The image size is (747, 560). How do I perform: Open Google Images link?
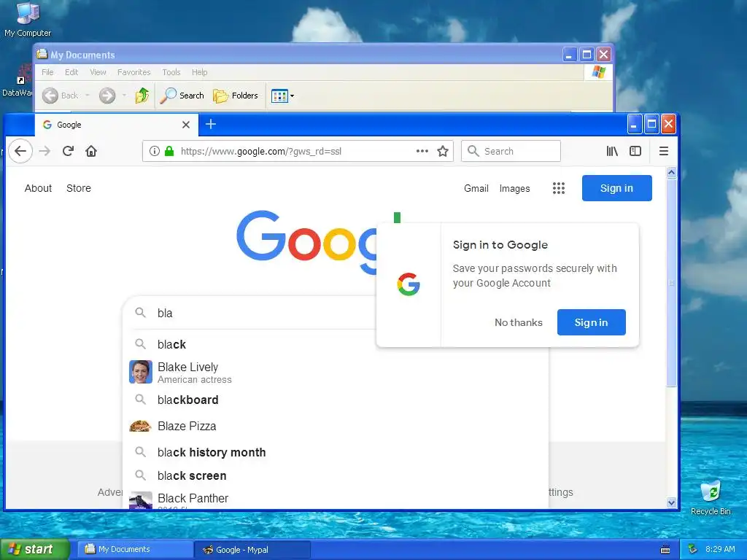pyautogui.click(x=514, y=188)
